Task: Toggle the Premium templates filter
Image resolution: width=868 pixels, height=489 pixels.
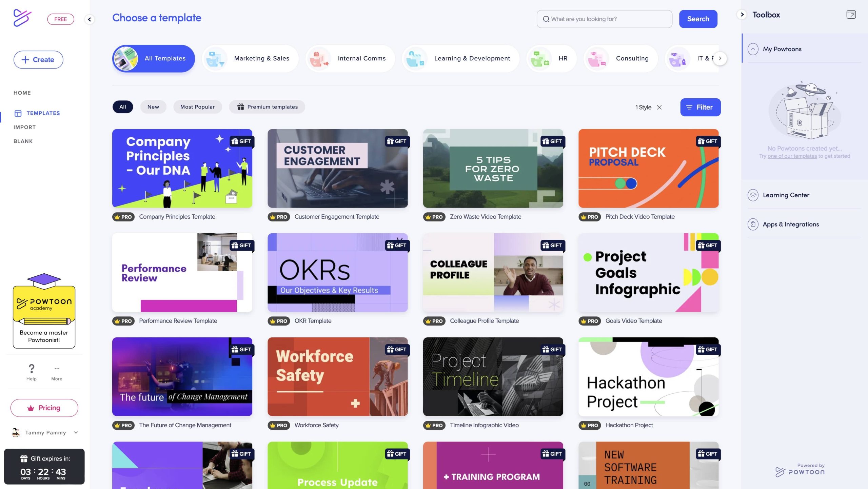Action: point(267,107)
